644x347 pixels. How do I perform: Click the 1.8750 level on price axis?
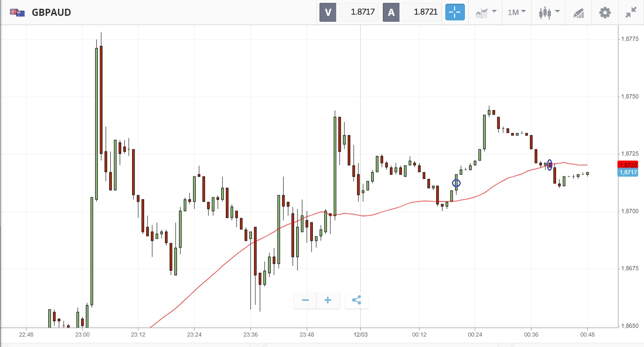(629, 96)
